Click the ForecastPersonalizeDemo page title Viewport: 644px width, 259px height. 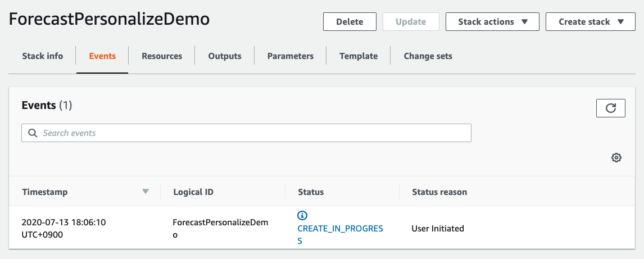(109, 20)
